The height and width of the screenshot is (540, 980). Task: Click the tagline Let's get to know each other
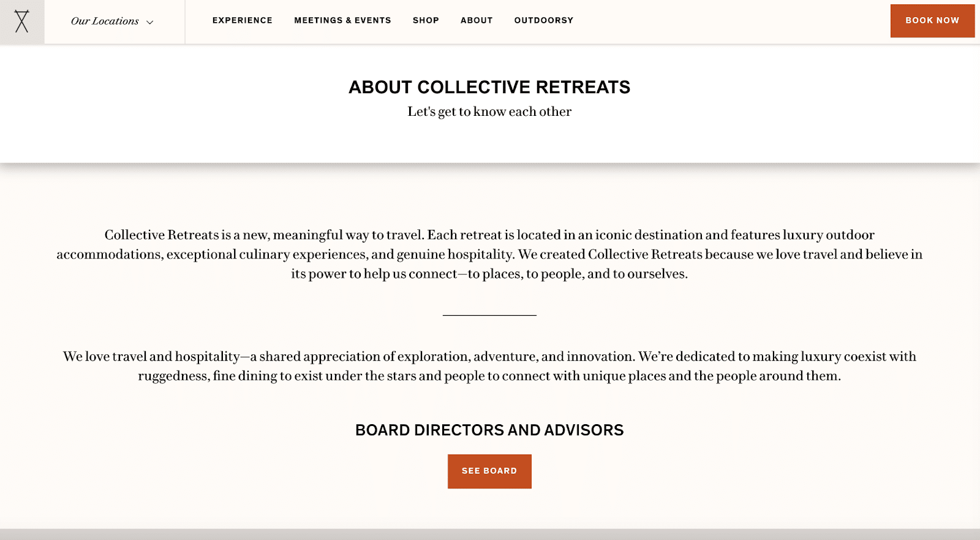click(x=489, y=112)
